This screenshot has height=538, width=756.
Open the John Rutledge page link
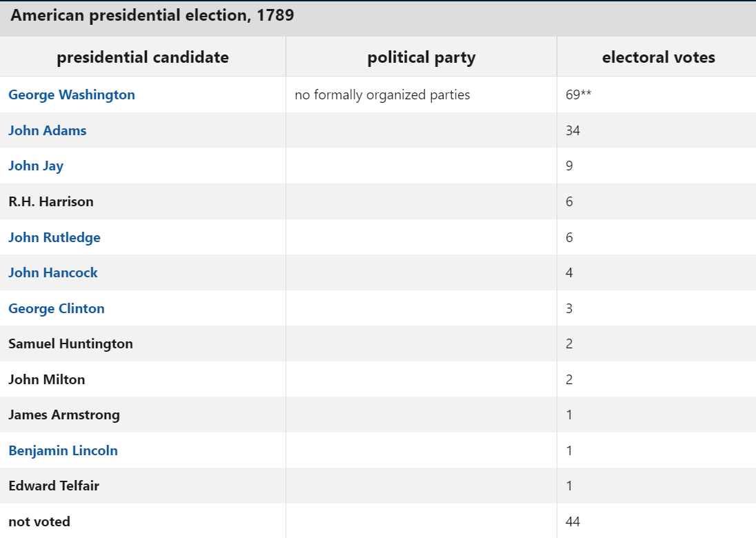click(54, 237)
